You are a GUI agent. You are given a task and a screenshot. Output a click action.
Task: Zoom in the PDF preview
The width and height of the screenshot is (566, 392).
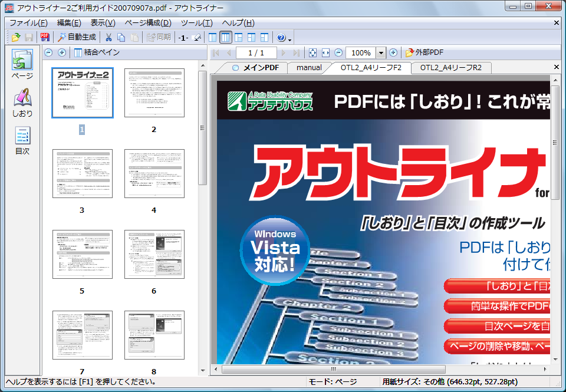393,52
